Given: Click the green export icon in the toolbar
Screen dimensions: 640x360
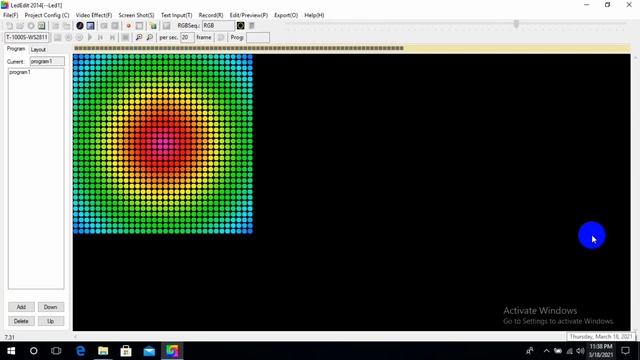Looking at the screenshot, I should pyautogui.click(x=153, y=26).
